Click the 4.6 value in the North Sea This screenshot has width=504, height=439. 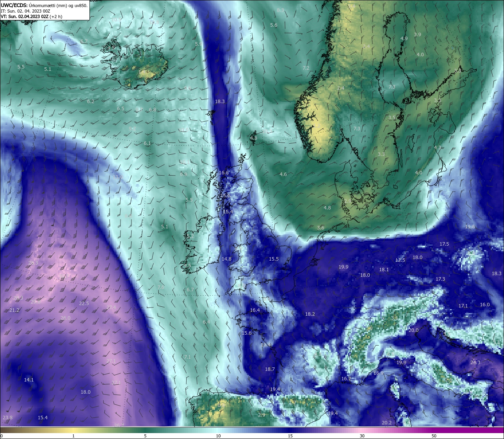click(283, 174)
